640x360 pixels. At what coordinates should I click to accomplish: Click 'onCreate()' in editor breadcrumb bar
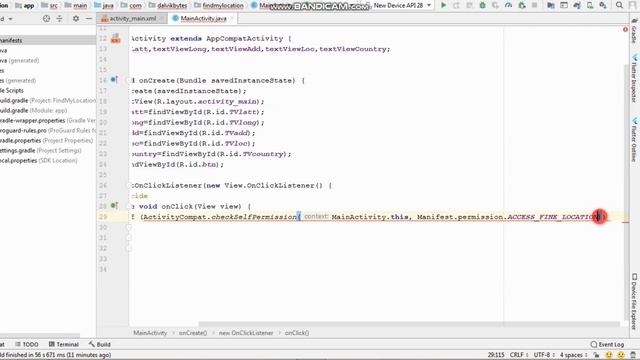pos(193,333)
